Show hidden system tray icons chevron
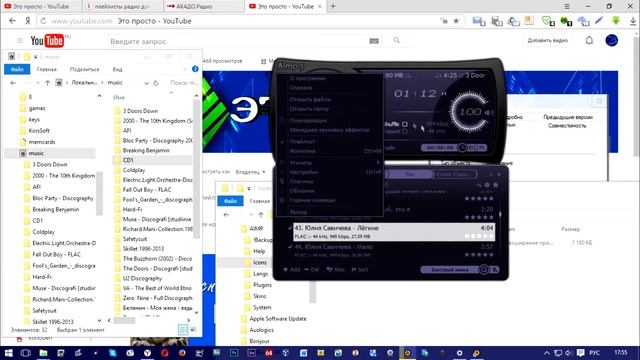This screenshot has width=640, height=360. click(x=547, y=353)
